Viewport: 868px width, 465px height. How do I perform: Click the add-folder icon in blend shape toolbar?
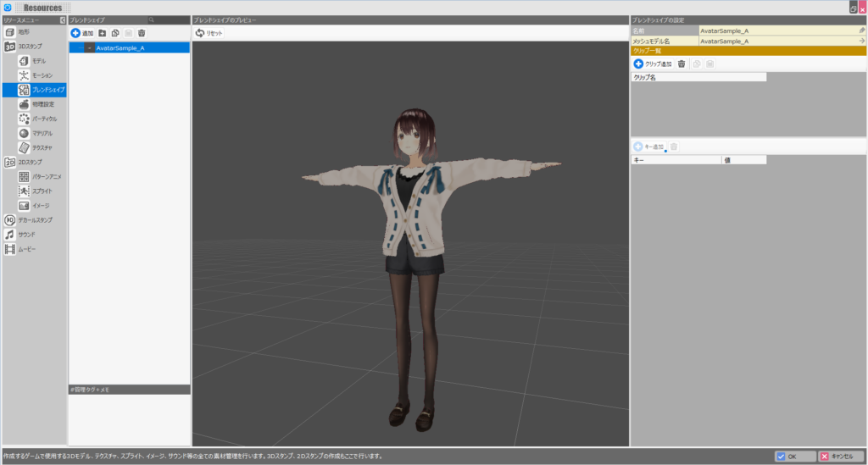103,33
